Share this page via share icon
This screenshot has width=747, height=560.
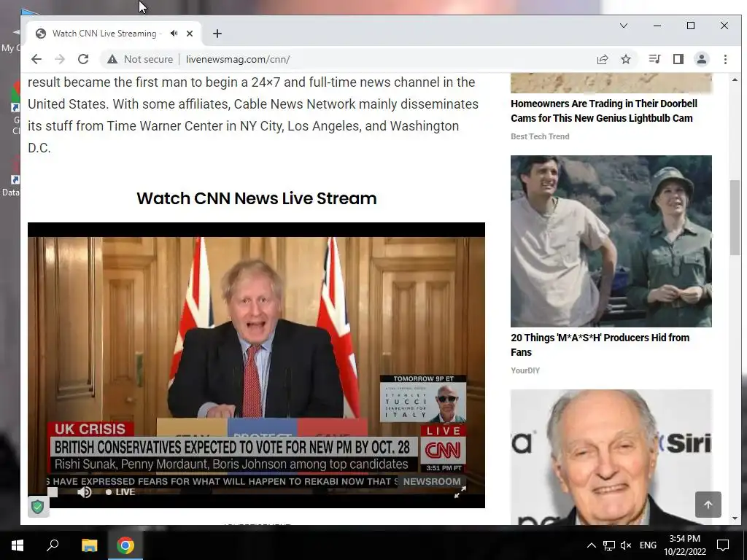pyautogui.click(x=603, y=59)
